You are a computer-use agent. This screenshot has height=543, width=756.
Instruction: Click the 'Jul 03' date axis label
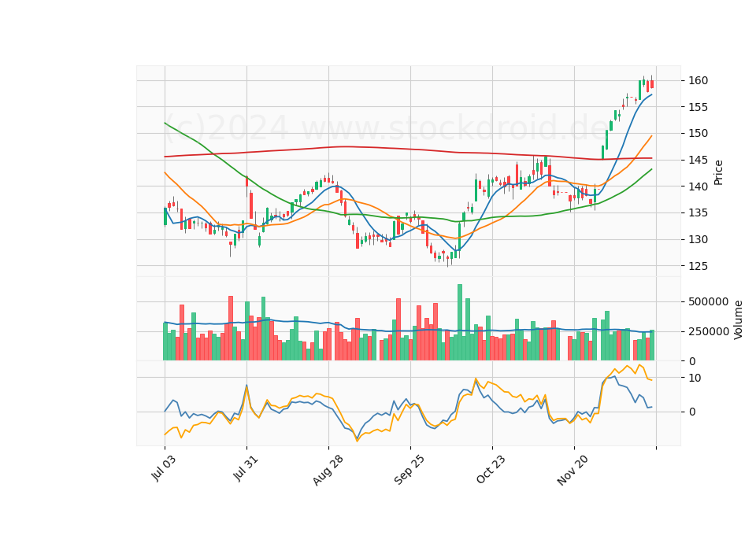164,468
